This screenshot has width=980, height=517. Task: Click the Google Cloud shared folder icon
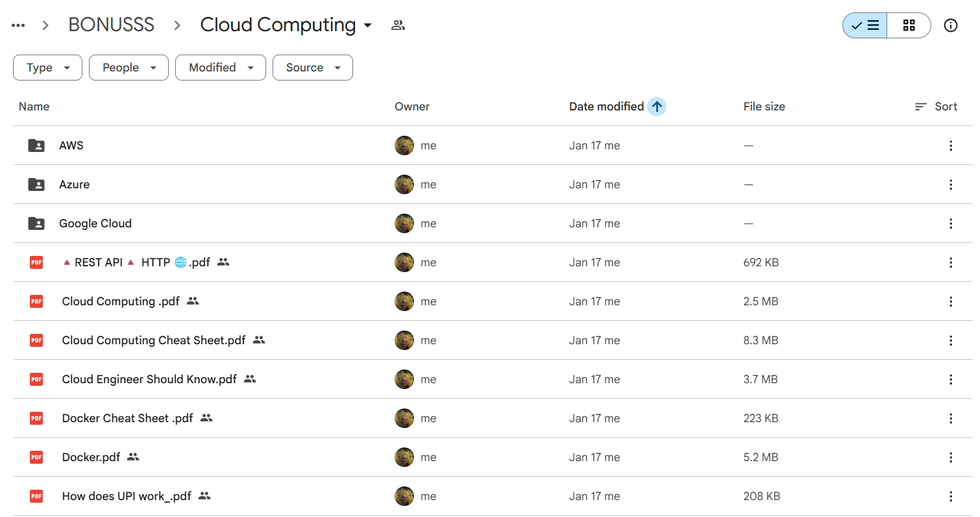pos(36,223)
